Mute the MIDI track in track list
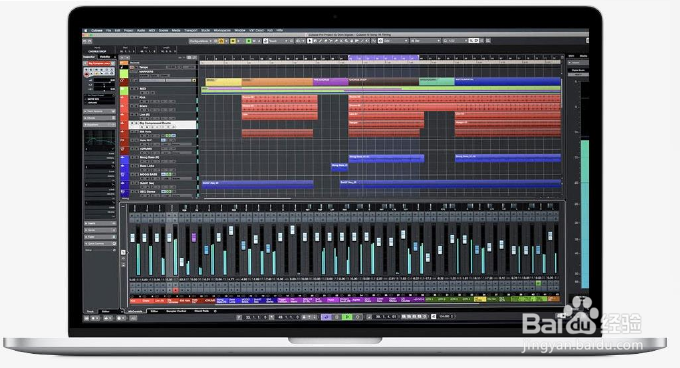Screen dimensions: 680x368 coord(132,88)
